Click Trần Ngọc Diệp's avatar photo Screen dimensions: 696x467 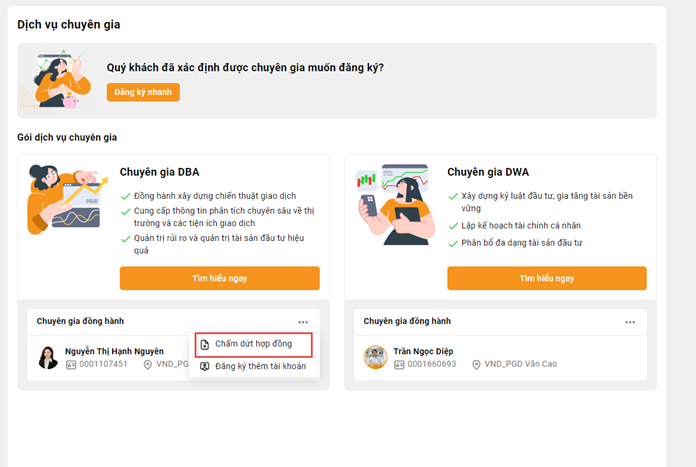point(376,357)
